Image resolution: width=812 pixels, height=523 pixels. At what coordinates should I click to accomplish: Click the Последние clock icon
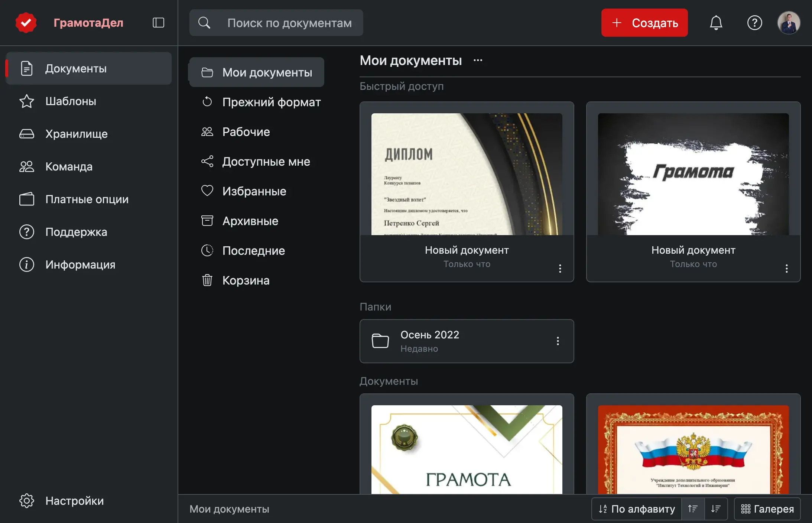coord(207,250)
